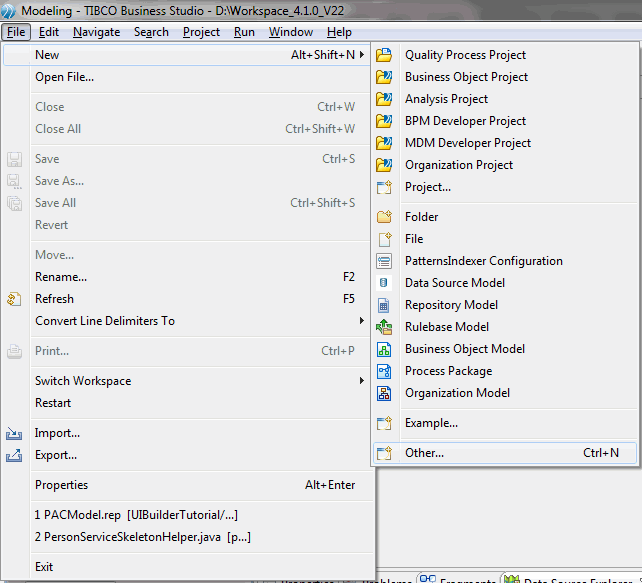Select Rename... menu entry
The width and height of the screenshot is (642, 583).
point(187,277)
